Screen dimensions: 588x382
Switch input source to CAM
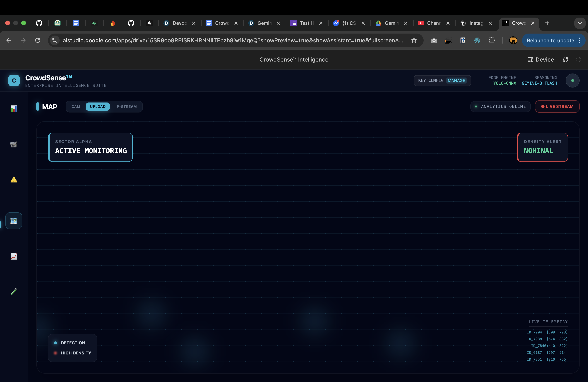pyautogui.click(x=76, y=107)
